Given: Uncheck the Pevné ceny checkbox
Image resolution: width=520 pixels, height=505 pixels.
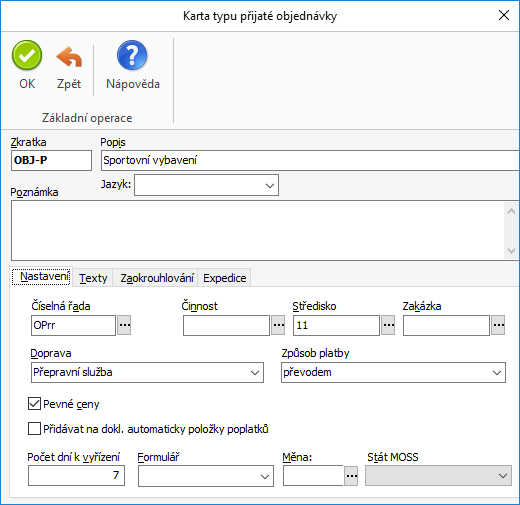Looking at the screenshot, I should coord(34,404).
